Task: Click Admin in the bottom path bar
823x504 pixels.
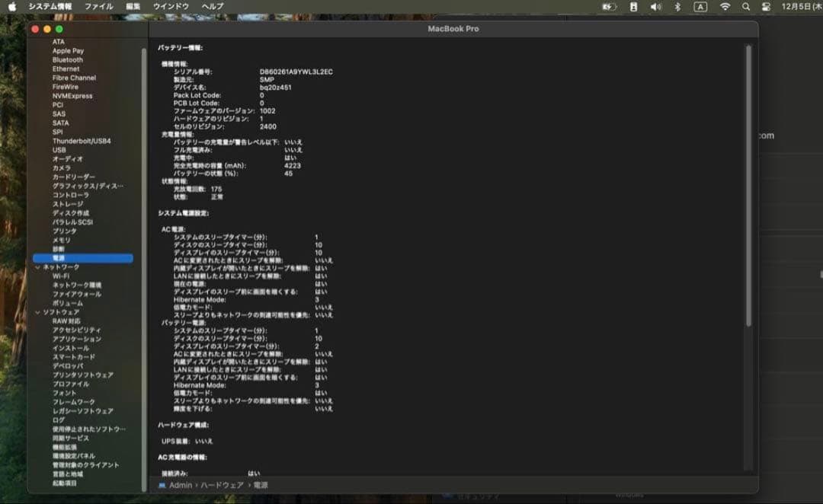Action: tap(181, 485)
